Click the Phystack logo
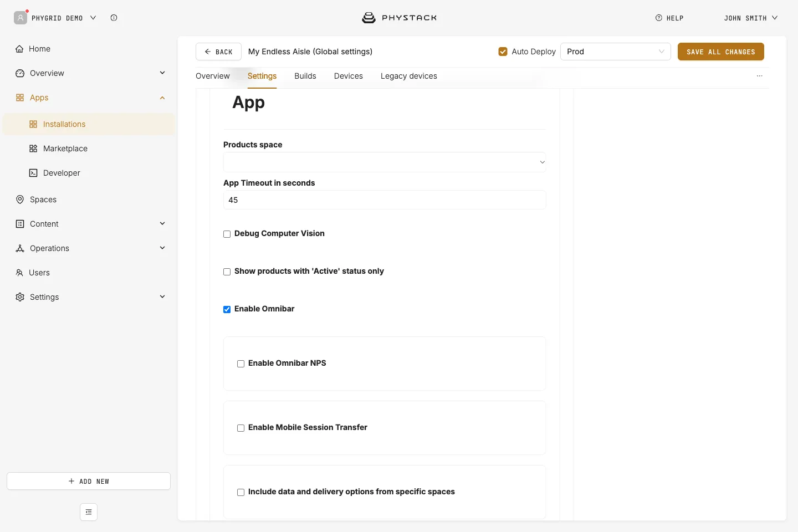The height and width of the screenshot is (532, 798). click(x=399, y=18)
